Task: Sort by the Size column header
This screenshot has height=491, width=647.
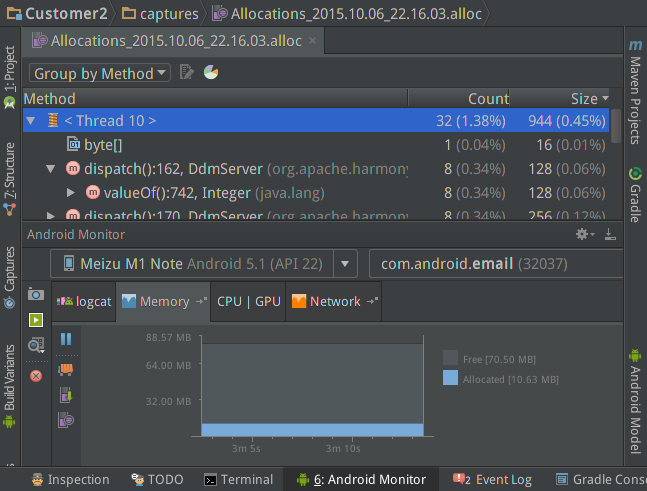Action: click(x=560, y=99)
